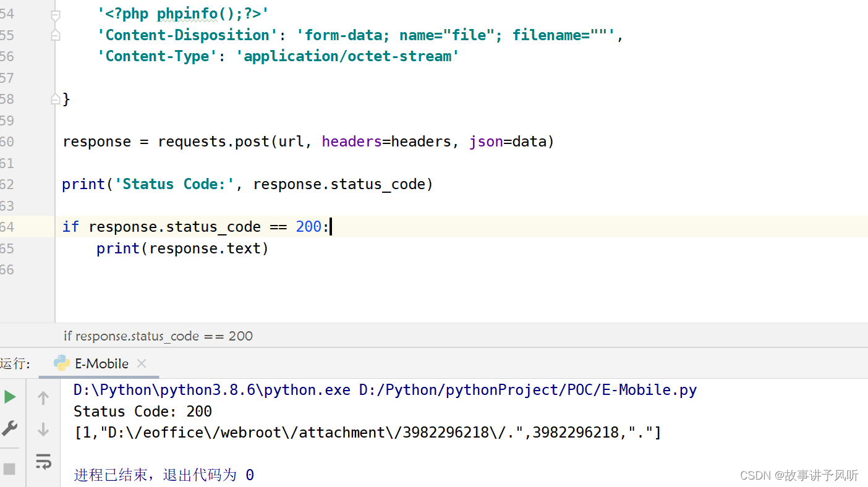Screen dimensions: 868x487
Task: Click 'requests.post' call on line 60
Action: tap(213, 142)
